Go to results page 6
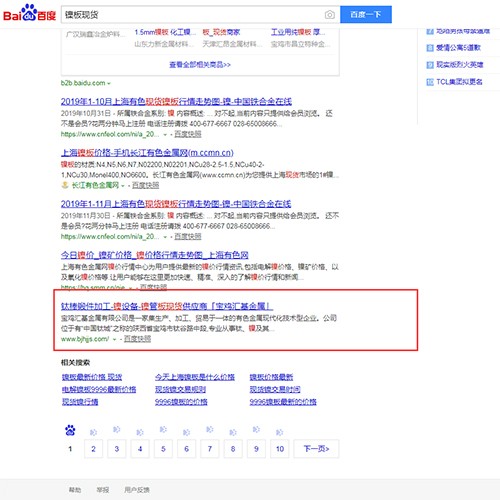 186,449
